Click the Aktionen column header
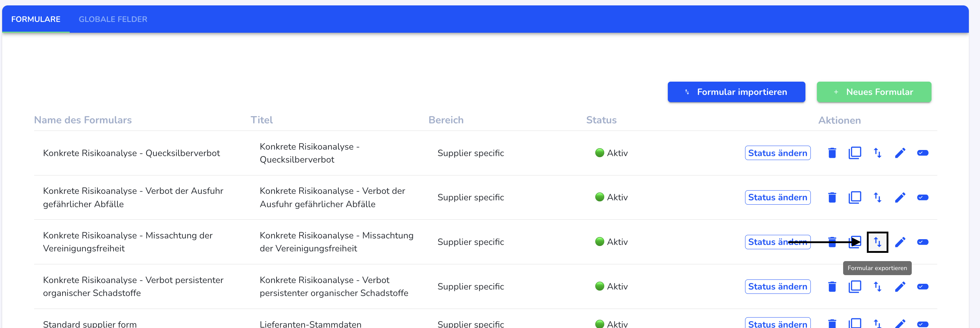The width and height of the screenshot is (980, 328). 839,120
